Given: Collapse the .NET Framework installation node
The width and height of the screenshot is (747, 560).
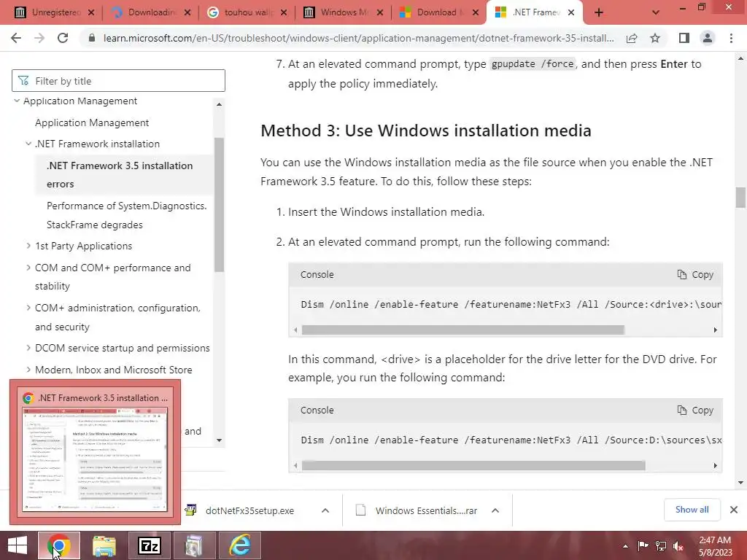Looking at the screenshot, I should (28, 144).
